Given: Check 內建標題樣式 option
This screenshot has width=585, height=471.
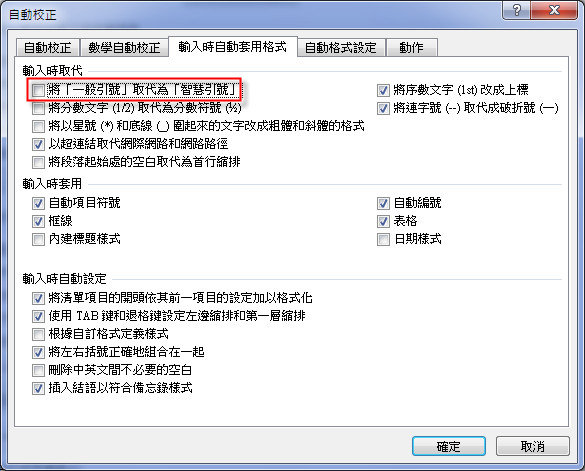Looking at the screenshot, I should point(38,239).
